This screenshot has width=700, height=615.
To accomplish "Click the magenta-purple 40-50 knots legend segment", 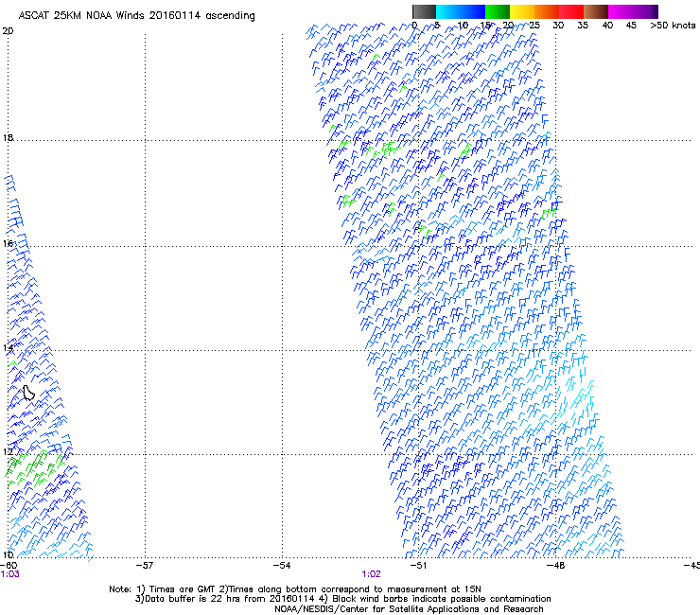I will pos(633,11).
